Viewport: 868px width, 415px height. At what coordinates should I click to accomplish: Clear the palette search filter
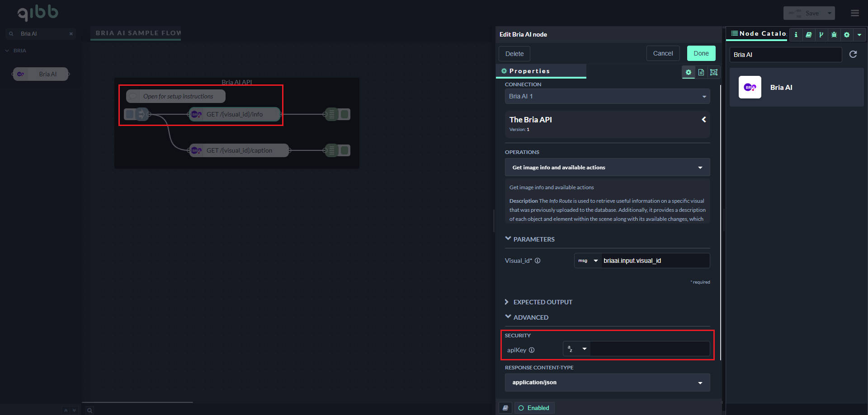pos(71,34)
